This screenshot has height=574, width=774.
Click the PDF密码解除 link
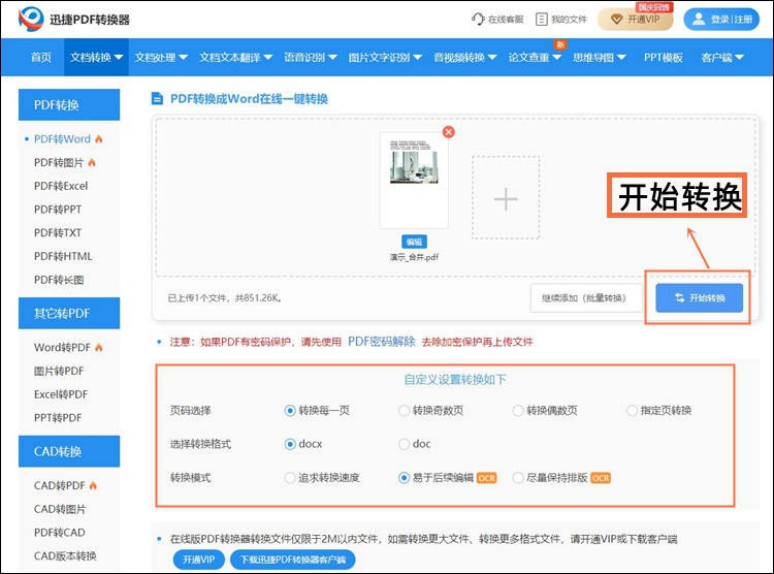click(x=381, y=341)
